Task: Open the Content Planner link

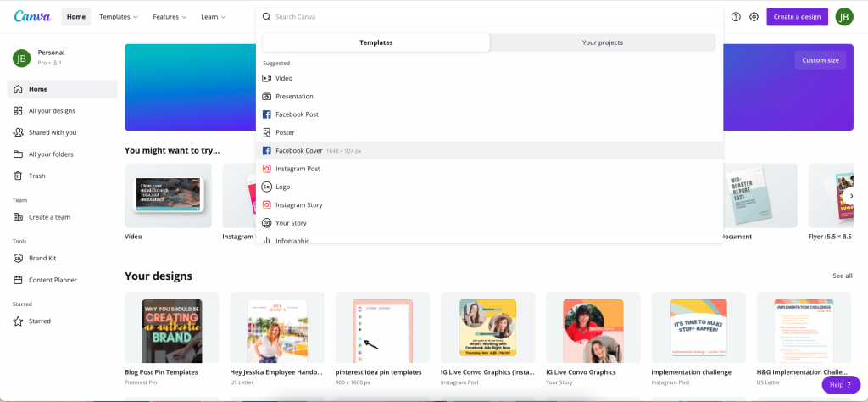Action: pos(53,280)
